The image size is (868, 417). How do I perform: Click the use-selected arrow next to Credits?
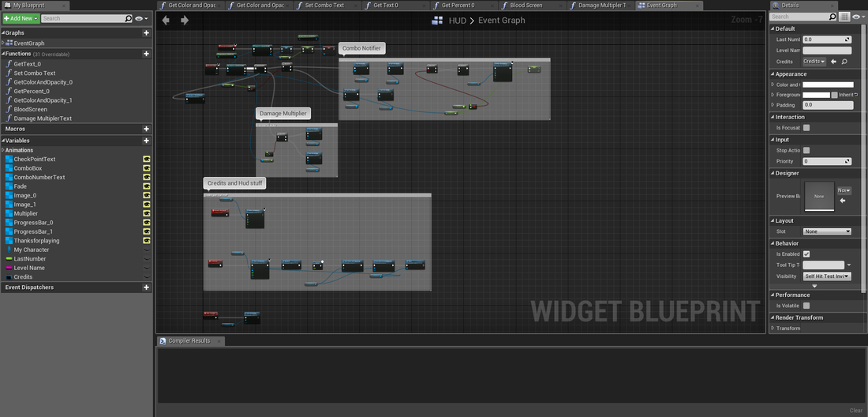tap(833, 62)
